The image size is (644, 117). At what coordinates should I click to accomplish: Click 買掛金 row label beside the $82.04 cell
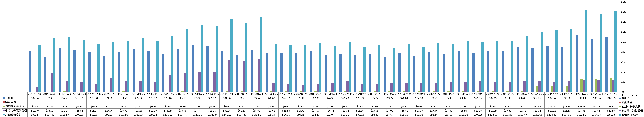click(x=9, y=98)
